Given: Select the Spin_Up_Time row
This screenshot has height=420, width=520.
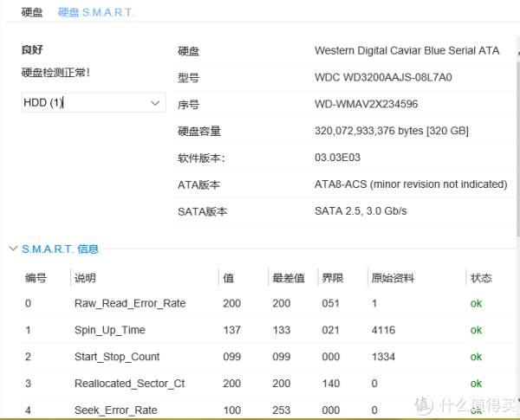Looking at the screenshot, I should [269, 330].
